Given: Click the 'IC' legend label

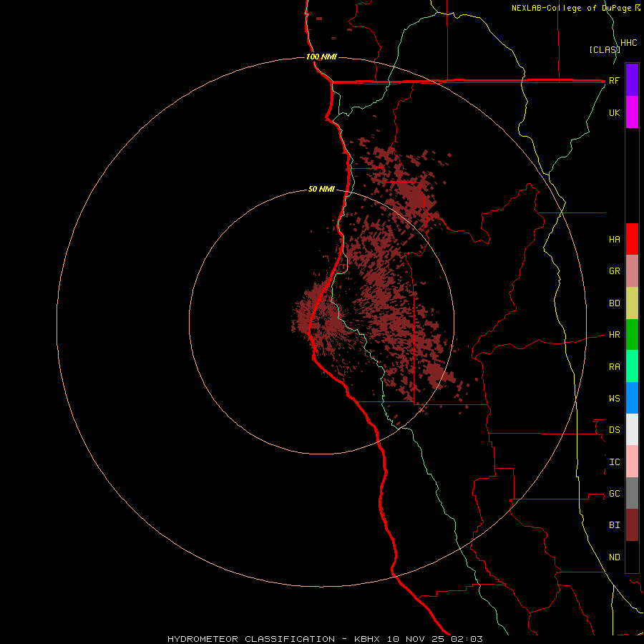Looking at the screenshot, I should click(614, 462).
